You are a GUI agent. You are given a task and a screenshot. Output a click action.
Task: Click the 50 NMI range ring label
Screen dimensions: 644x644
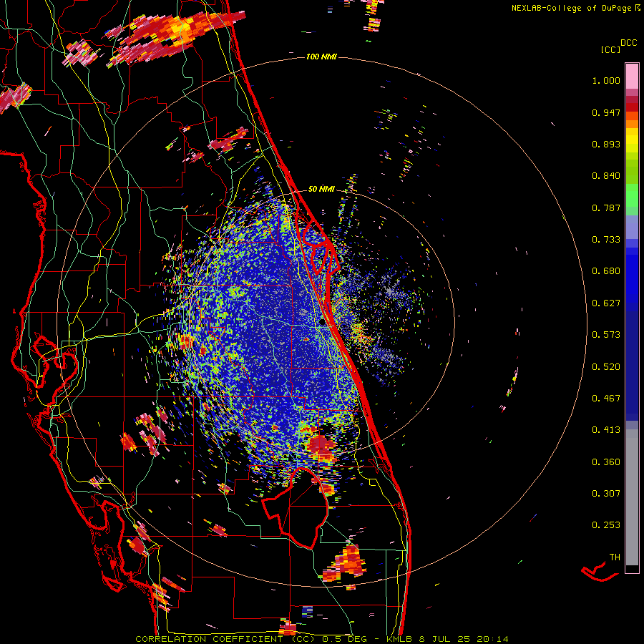point(321,189)
